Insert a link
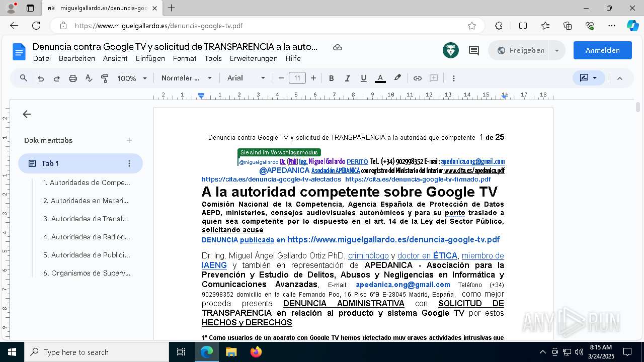The width and height of the screenshot is (644, 362). pyautogui.click(x=417, y=78)
